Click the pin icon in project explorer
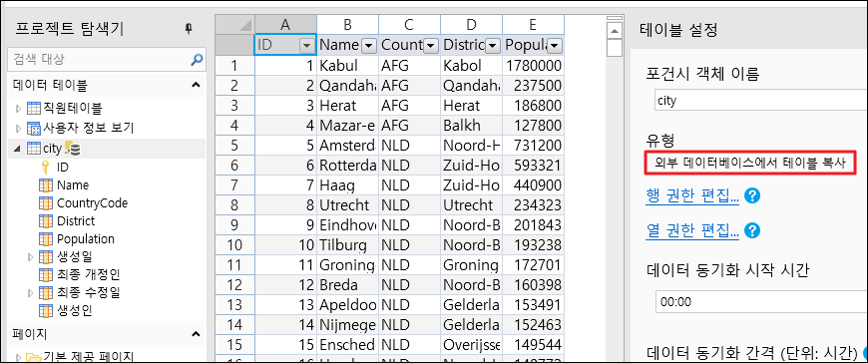 pos(189,28)
